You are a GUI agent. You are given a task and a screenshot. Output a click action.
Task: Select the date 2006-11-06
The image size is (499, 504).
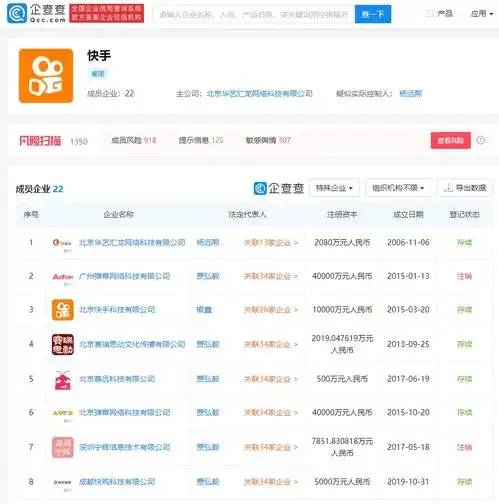tap(408, 243)
